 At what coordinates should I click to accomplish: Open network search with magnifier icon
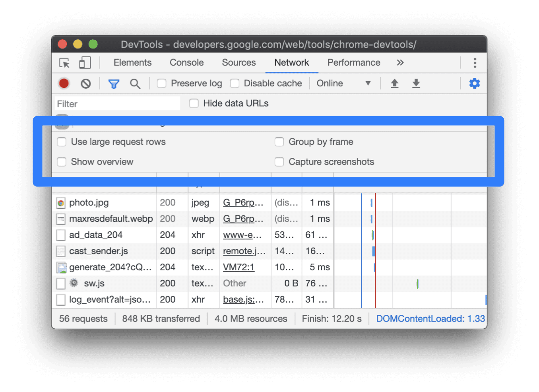135,83
